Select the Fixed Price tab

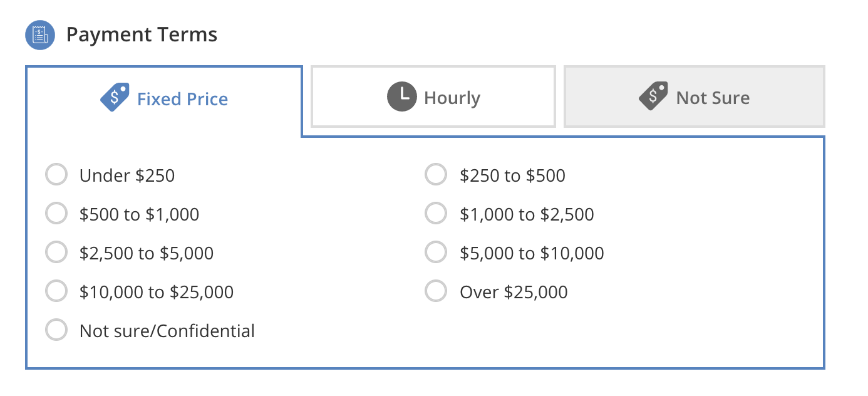point(164,98)
